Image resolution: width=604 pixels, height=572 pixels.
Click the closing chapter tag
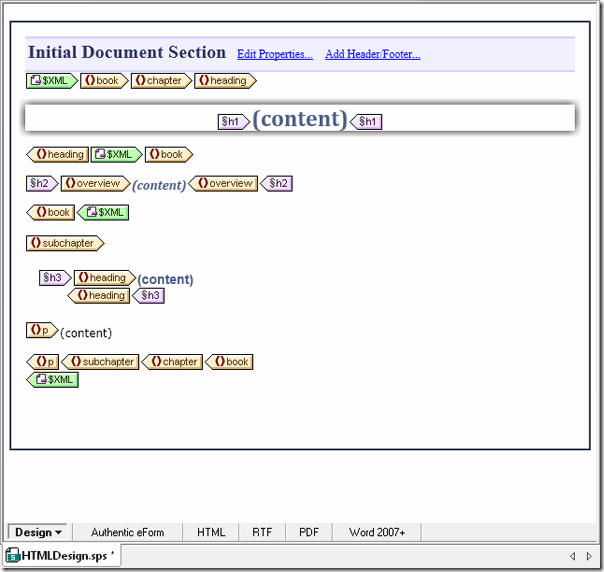[x=172, y=362]
